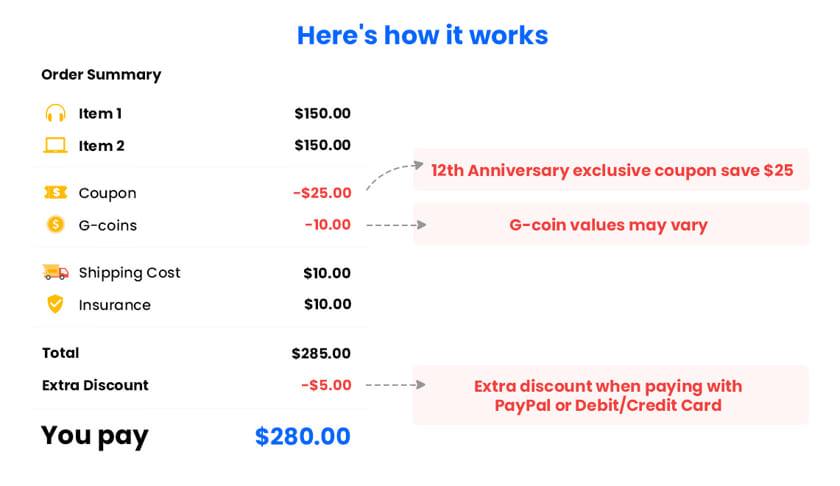Click the Shipping Cost label
The image size is (840, 486).
(129, 272)
